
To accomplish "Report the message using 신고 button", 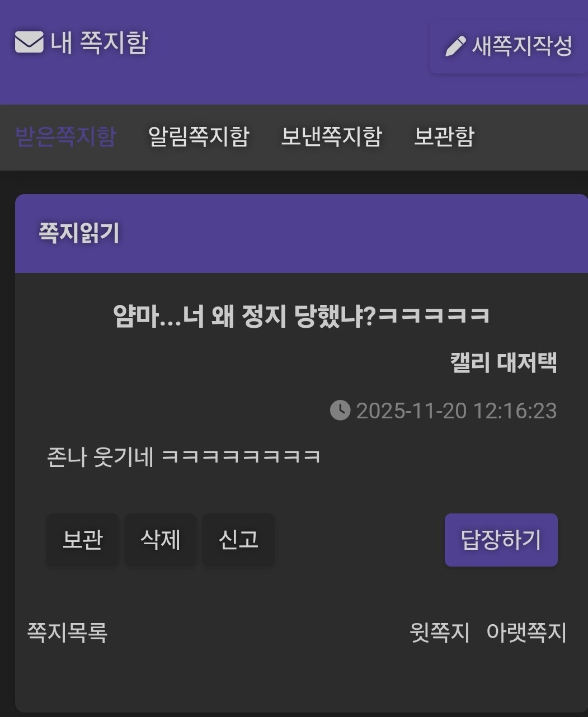I will tap(238, 540).
